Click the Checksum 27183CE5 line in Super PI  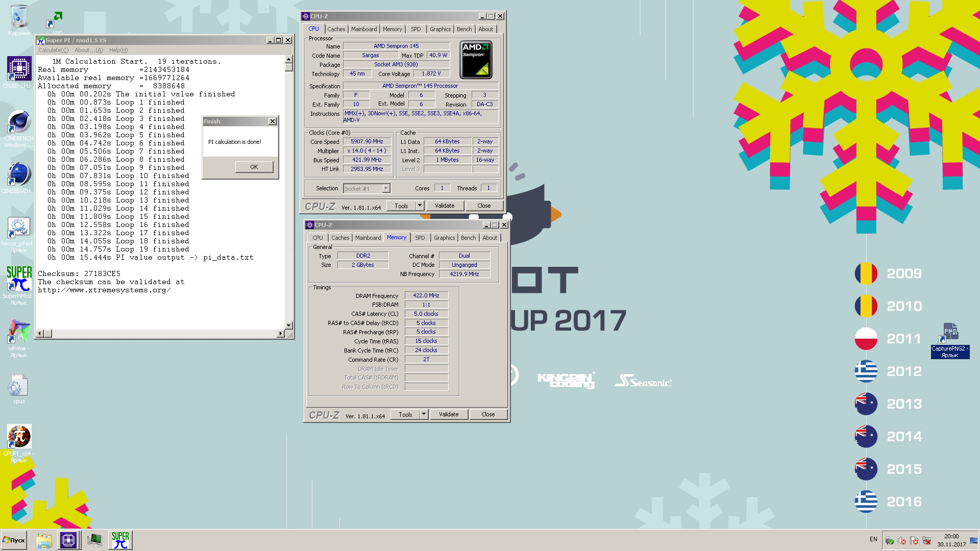(x=79, y=274)
